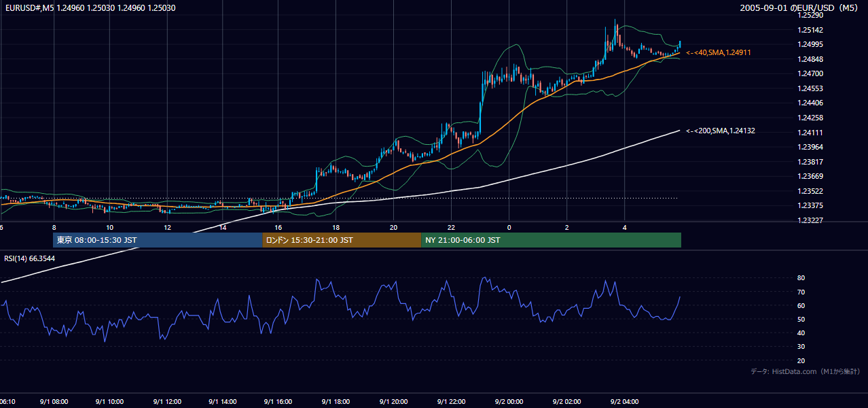Click the 1.23227 price axis label
The width and height of the screenshot is (868, 408).
[x=810, y=220]
